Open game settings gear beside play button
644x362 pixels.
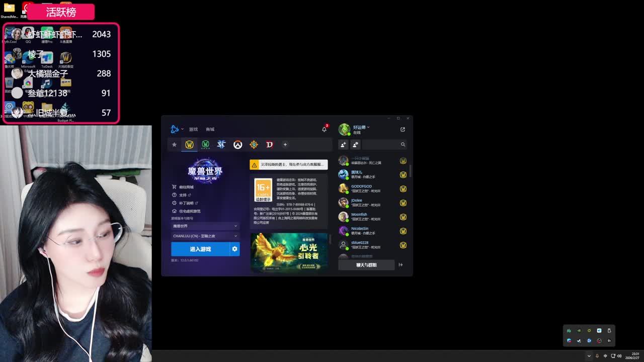click(234, 249)
